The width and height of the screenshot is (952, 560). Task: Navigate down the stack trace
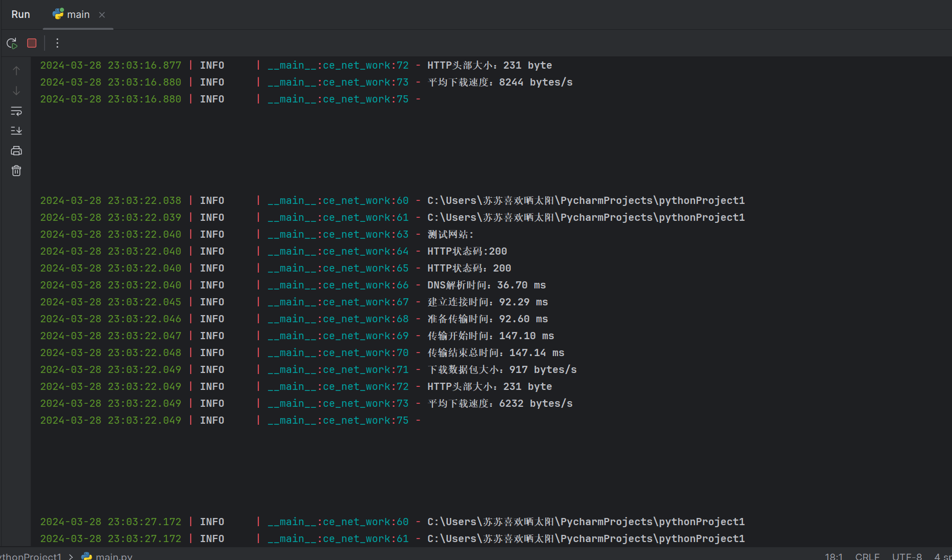click(16, 91)
